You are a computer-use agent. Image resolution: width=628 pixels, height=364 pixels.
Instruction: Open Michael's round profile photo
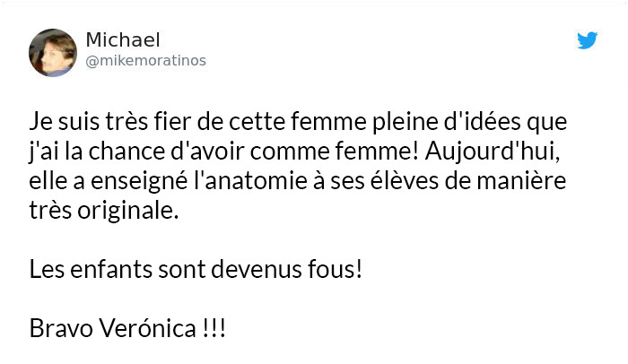click(x=53, y=53)
